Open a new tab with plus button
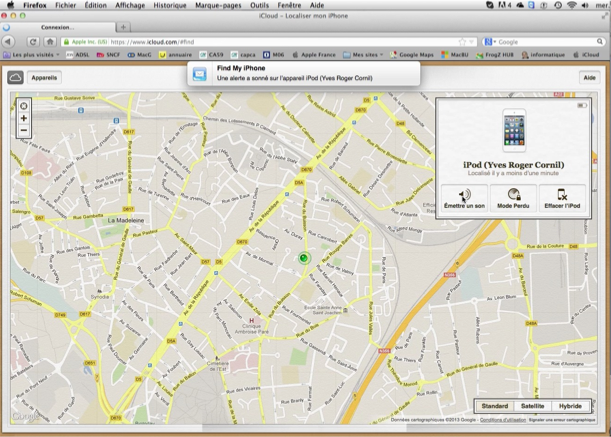Image resolution: width=611 pixels, height=437 pixels. click(x=123, y=27)
